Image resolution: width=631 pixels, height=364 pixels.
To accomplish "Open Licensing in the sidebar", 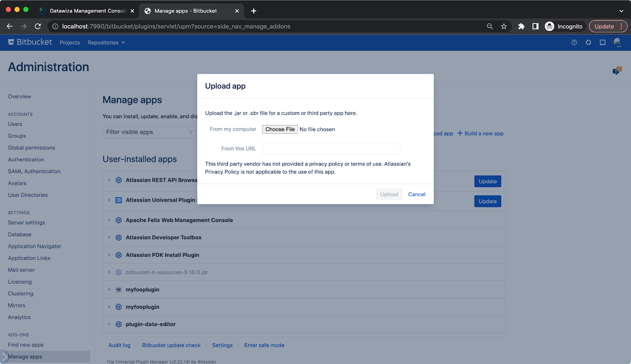I will [20, 282].
